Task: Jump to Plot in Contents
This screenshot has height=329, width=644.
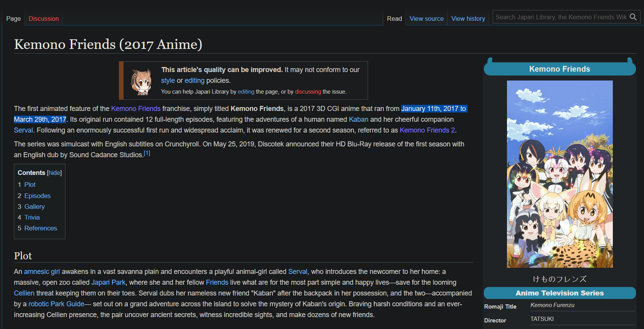Action: 30,185
